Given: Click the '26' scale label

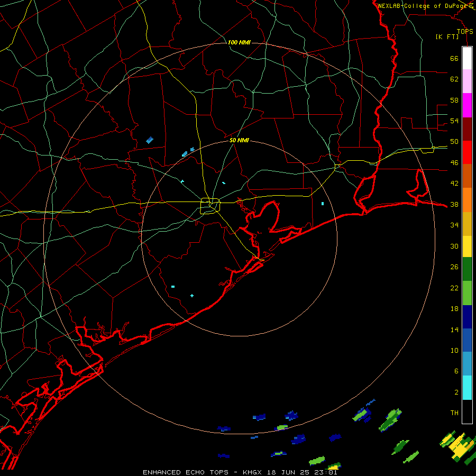Looking at the screenshot, I should point(454,267).
